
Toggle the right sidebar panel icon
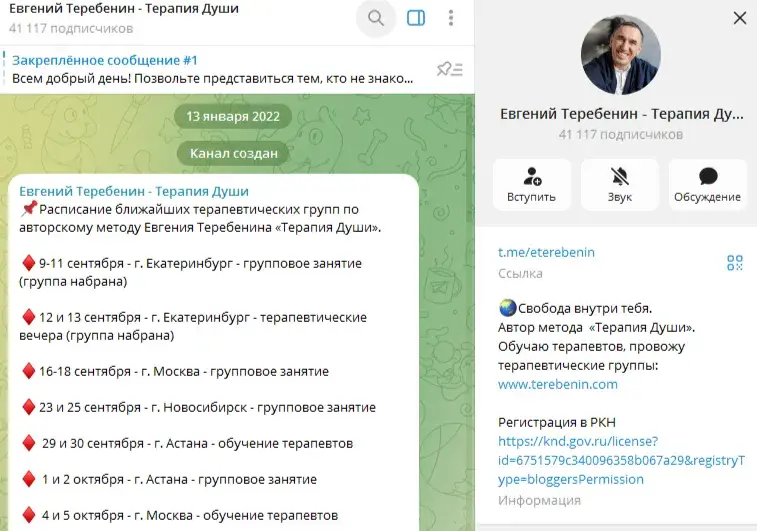416,18
